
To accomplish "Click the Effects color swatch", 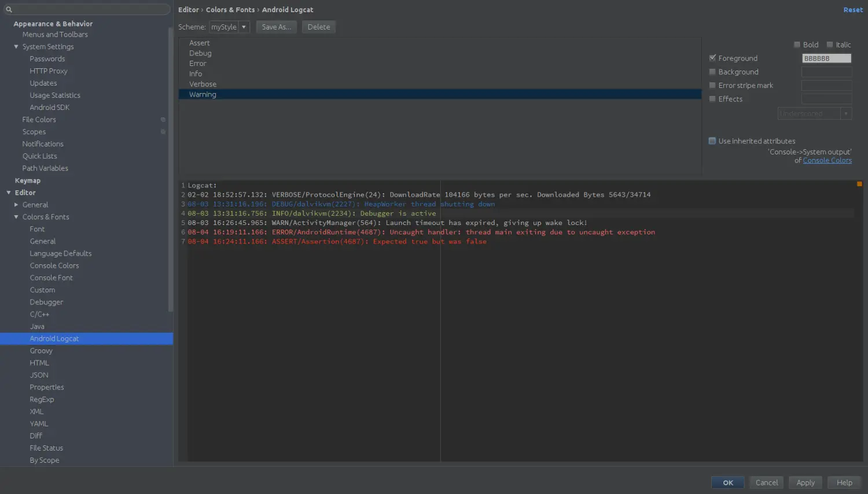I will [x=826, y=99].
